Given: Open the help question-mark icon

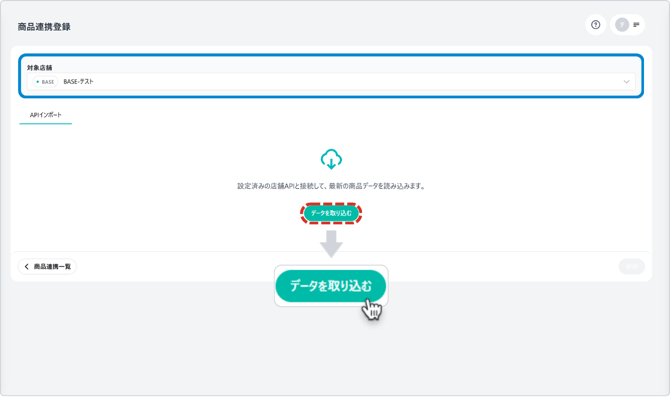Looking at the screenshot, I should 595,25.
